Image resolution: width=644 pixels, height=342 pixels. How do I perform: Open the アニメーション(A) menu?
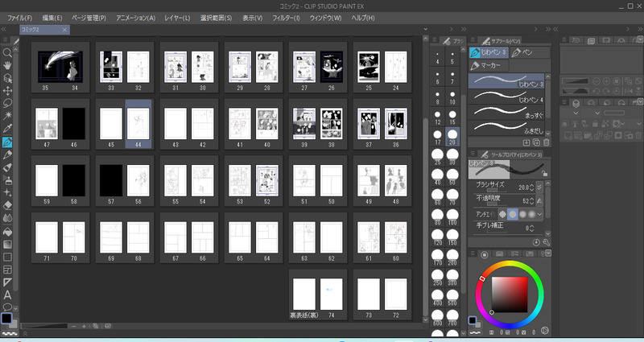(x=135, y=18)
